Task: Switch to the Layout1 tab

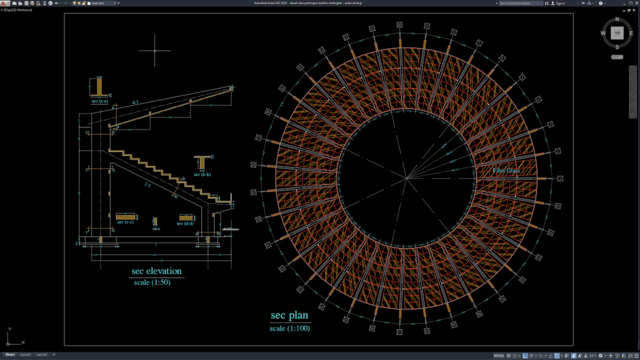Action: pos(25,355)
